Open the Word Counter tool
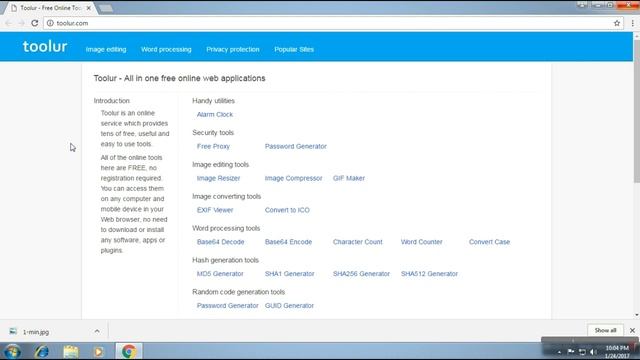 (x=422, y=242)
